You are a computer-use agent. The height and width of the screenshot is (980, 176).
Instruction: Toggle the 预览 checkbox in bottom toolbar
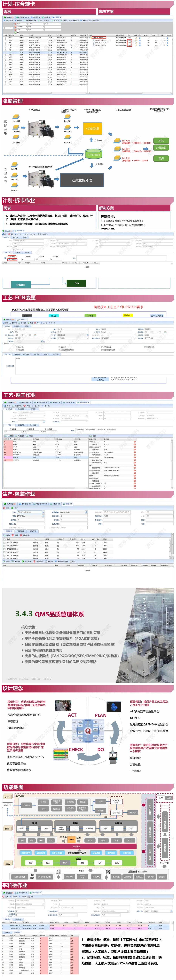click(x=71, y=561)
